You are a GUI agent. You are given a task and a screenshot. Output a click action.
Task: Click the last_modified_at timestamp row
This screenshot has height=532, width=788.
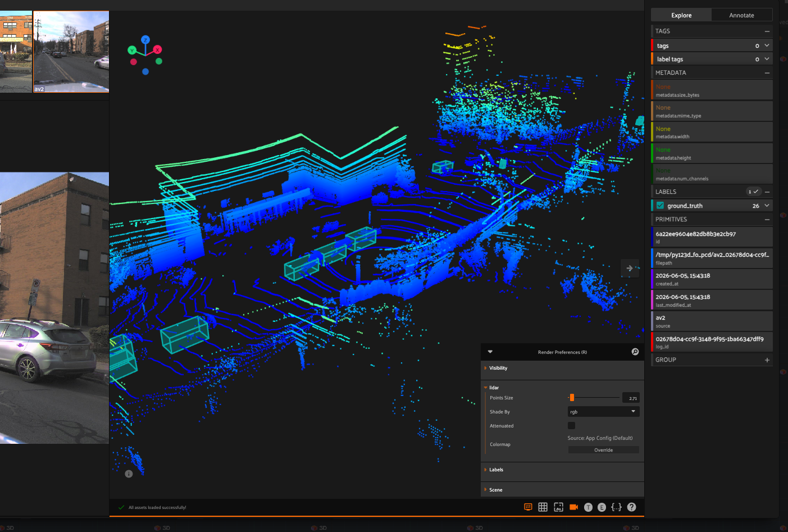click(712, 300)
